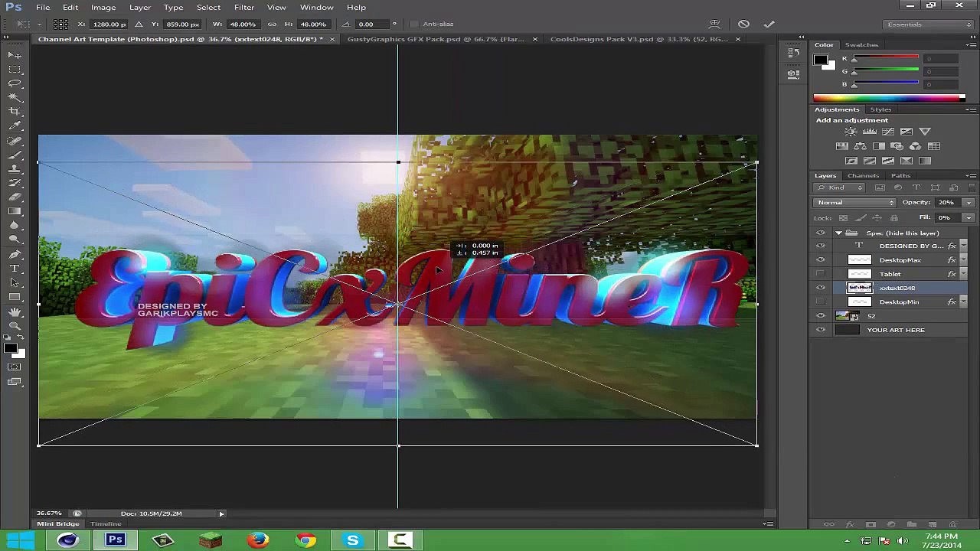
Task: Hide the DESIGNED BY G... text layer
Action: tap(821, 246)
